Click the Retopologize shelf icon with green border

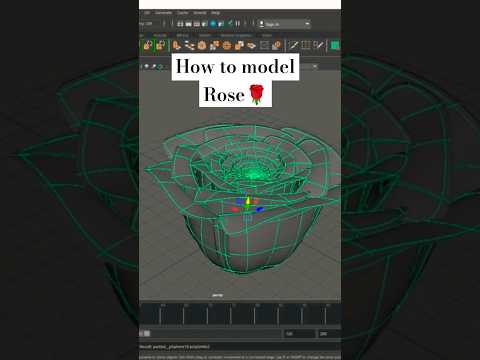tap(161, 45)
